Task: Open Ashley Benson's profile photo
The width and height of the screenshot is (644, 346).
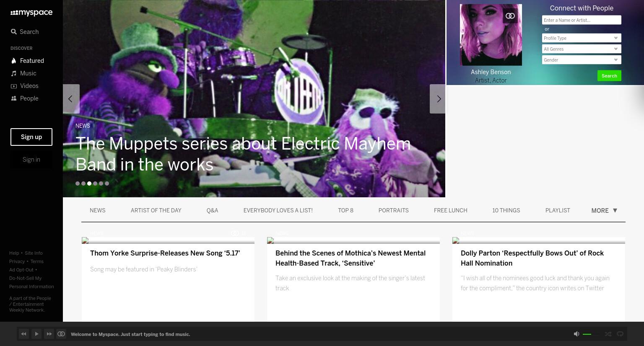Action: coord(491,35)
